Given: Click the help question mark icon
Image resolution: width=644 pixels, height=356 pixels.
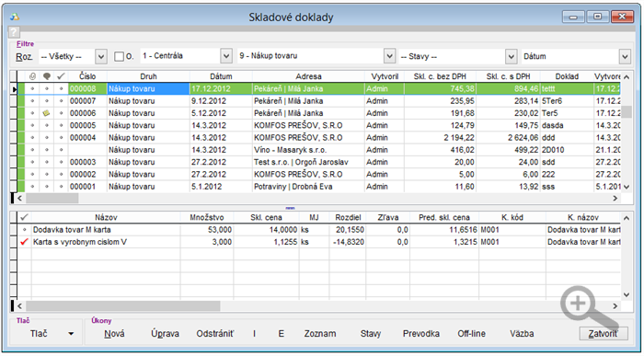Looking at the screenshot, I should tap(14, 31).
